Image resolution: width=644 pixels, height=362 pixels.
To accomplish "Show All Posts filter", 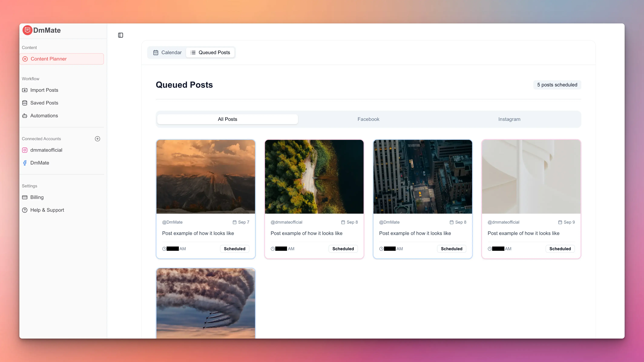I will pyautogui.click(x=227, y=119).
